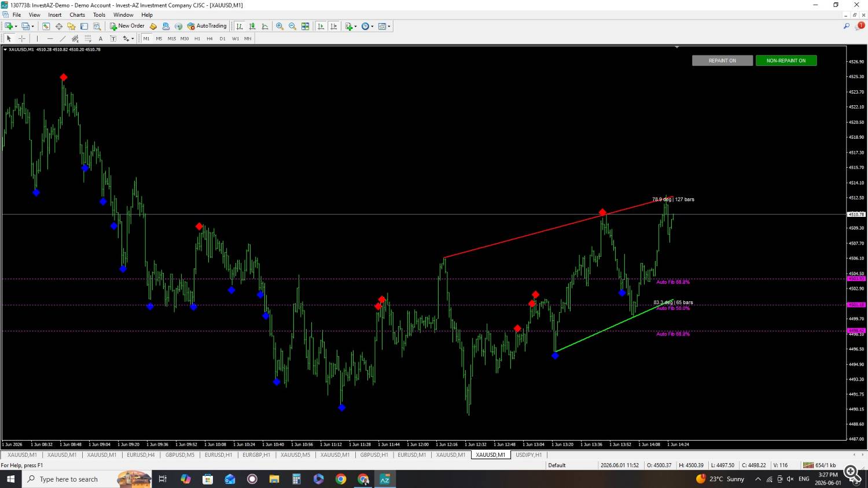Viewport: 868px width, 488px height.
Task: Switch to the EURGBP,H1 chart tab
Action: point(256,455)
